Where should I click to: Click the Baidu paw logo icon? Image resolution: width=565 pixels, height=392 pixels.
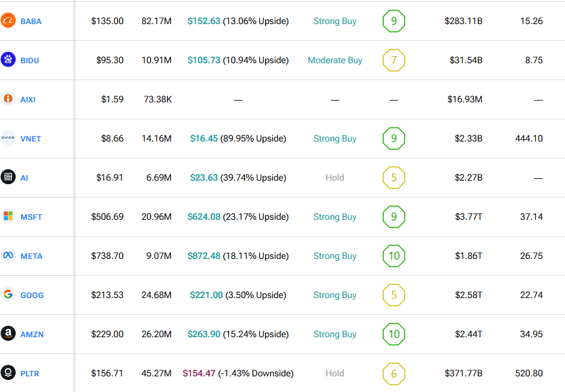(x=8, y=60)
